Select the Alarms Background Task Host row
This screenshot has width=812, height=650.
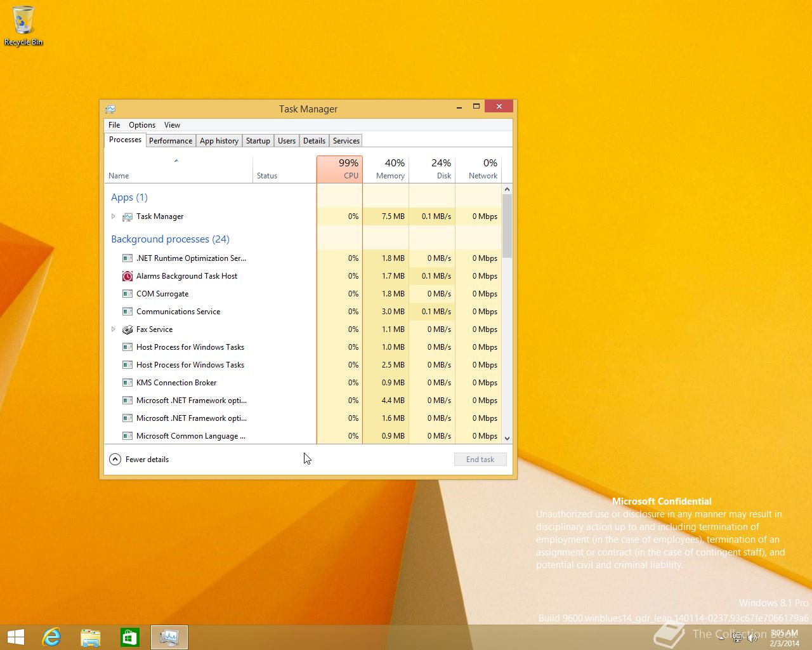[x=303, y=276]
